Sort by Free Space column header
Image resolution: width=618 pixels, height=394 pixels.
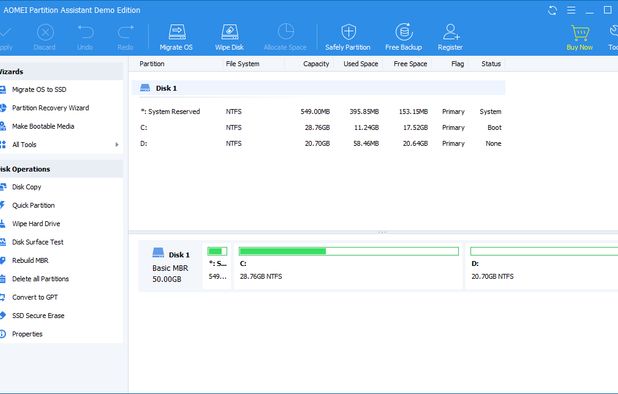(x=410, y=64)
